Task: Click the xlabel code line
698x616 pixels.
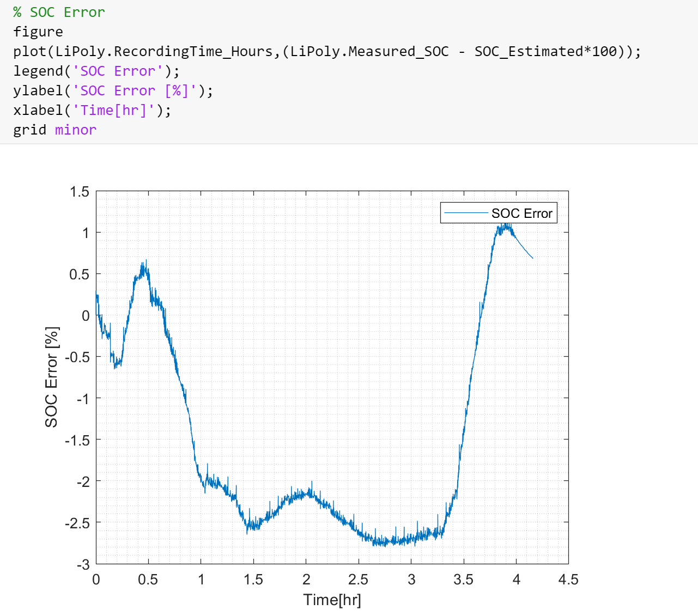Action: click(92, 110)
